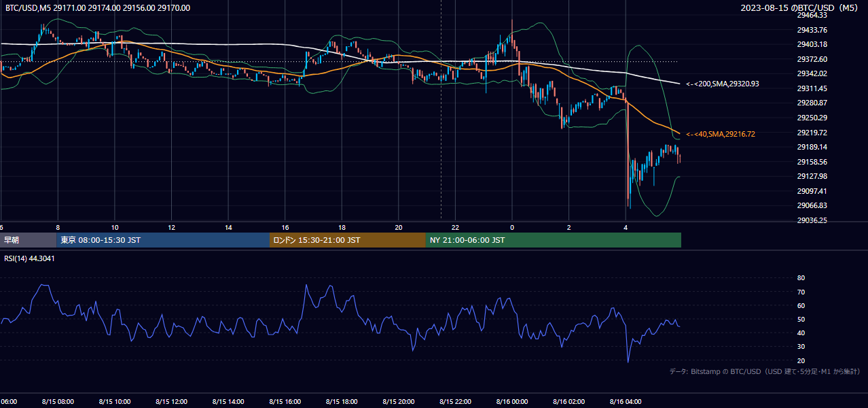The width and height of the screenshot is (868, 408).
Task: Click hour tick 12 below price chart
Action: tap(172, 227)
